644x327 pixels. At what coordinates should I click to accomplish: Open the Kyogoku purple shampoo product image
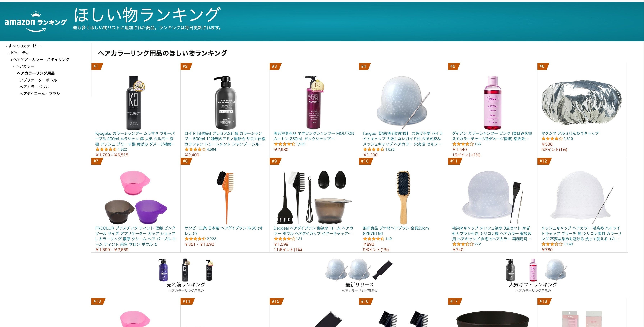(x=136, y=103)
